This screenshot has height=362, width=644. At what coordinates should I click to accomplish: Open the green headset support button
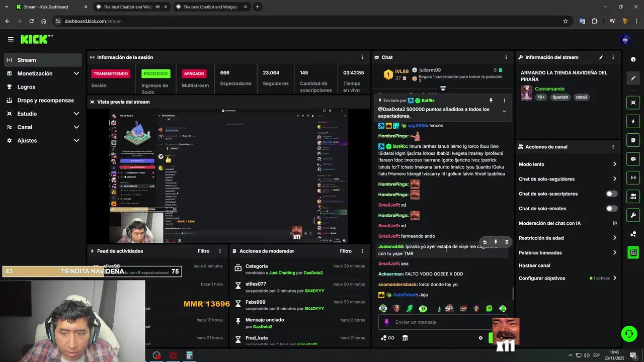[628, 333]
